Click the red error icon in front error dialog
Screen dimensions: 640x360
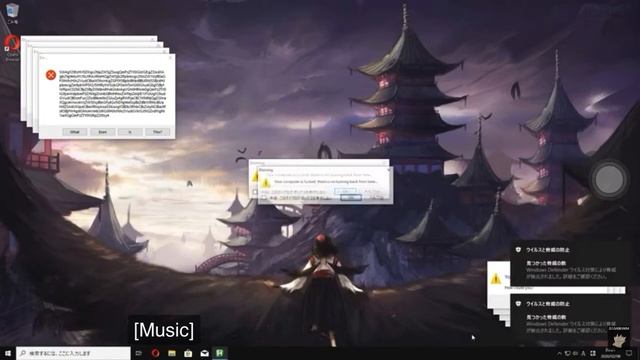tap(51, 75)
